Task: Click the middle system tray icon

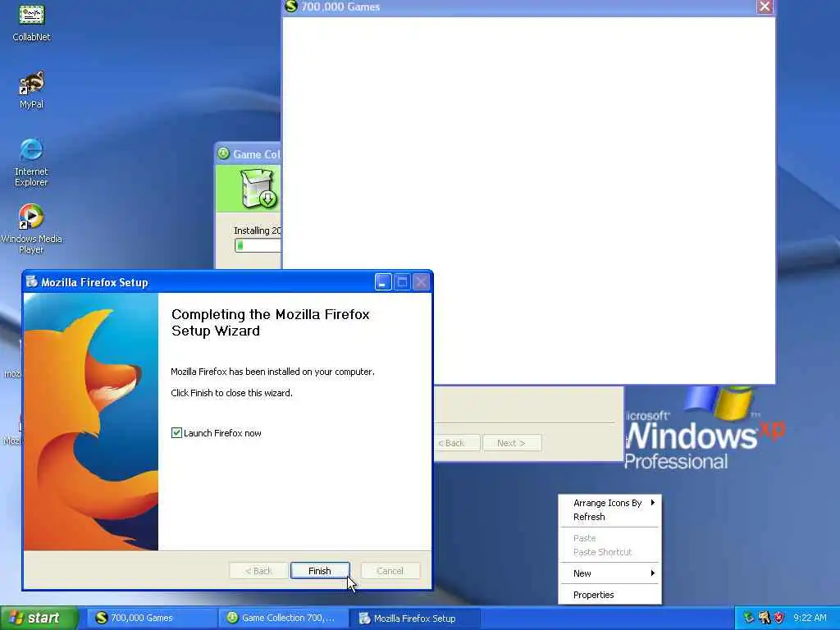Action: click(764, 618)
